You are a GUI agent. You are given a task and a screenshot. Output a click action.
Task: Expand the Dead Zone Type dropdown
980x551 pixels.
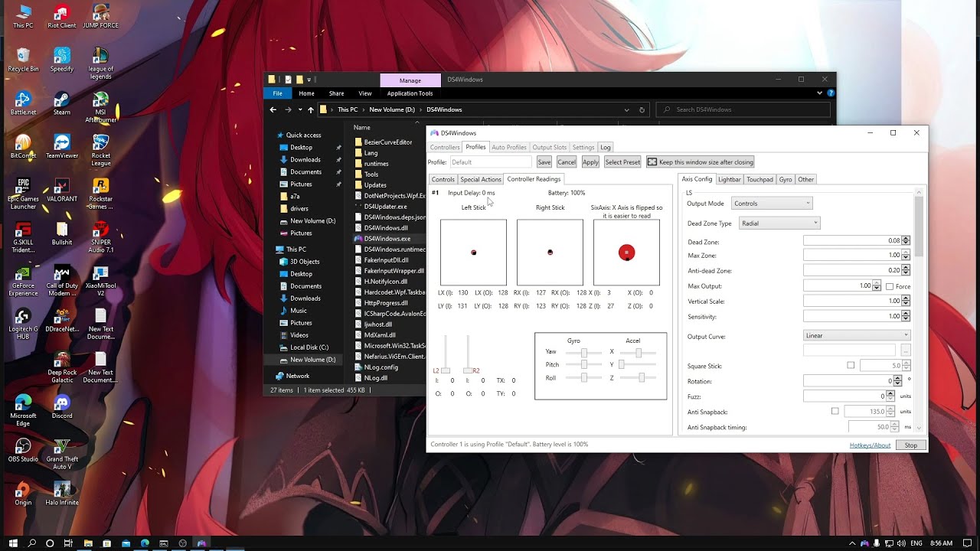click(779, 223)
